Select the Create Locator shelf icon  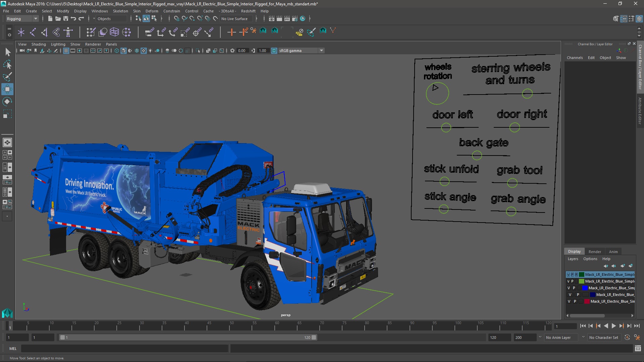click(21, 32)
